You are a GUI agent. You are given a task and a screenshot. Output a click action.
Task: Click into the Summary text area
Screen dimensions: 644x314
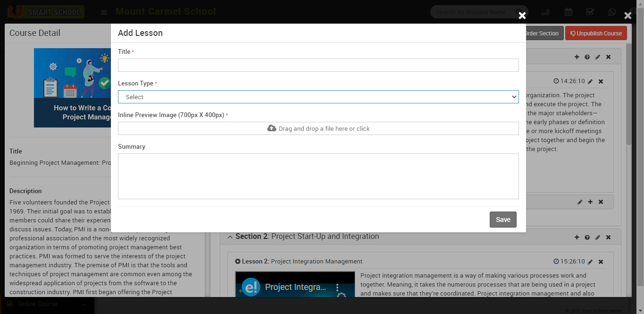coord(318,176)
